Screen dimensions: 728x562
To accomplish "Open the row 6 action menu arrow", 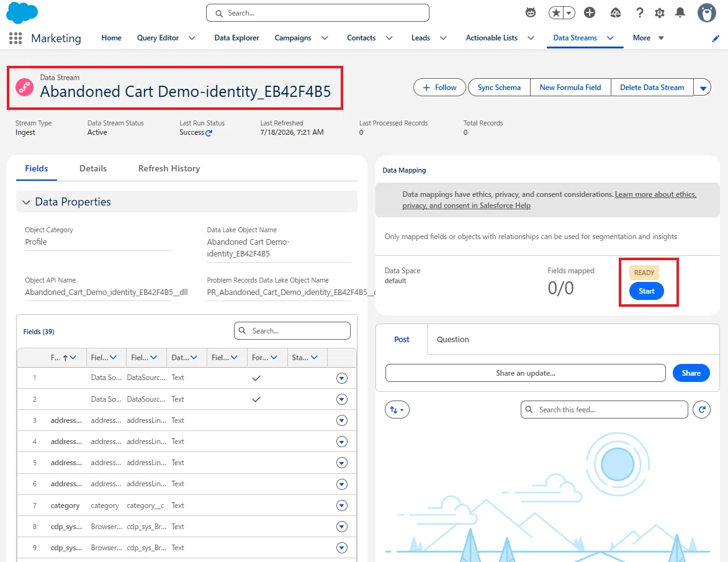I will click(x=342, y=484).
